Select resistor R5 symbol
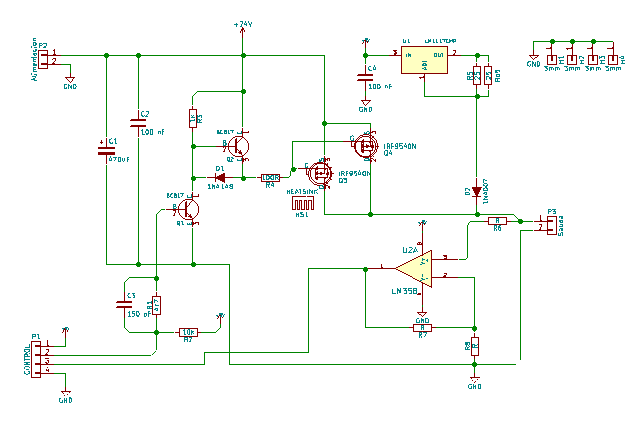 pyautogui.click(x=477, y=75)
